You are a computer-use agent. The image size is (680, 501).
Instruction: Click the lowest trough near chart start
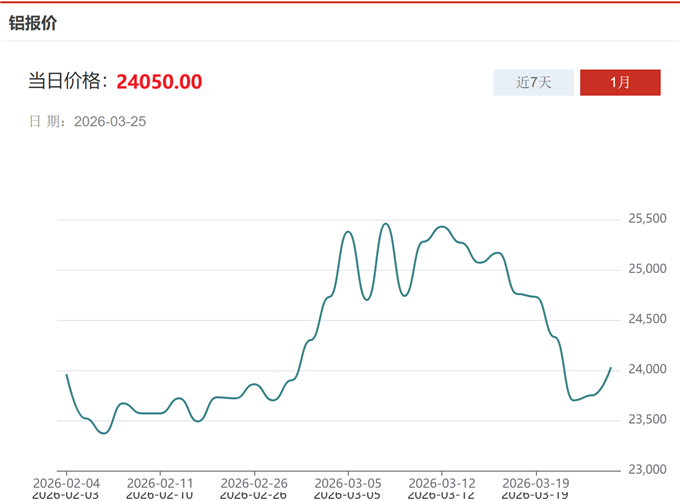[103, 433]
